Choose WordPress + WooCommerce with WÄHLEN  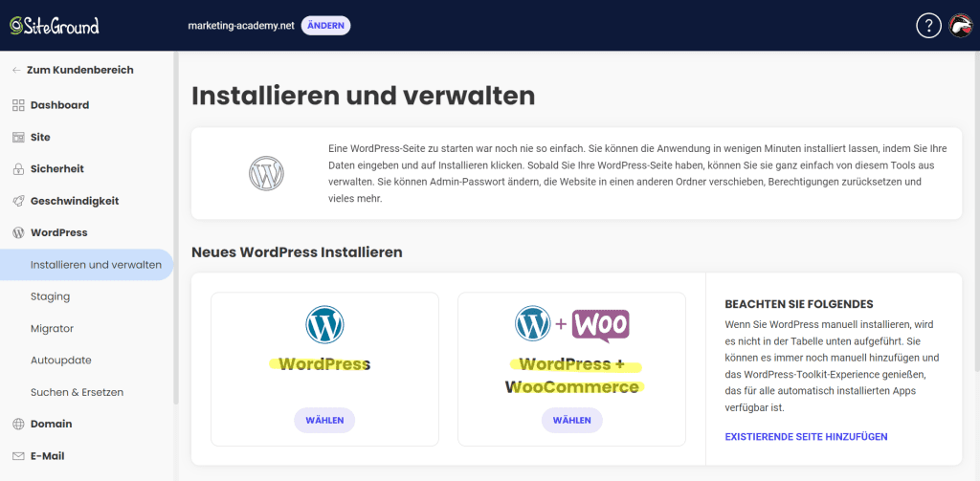[x=572, y=421]
